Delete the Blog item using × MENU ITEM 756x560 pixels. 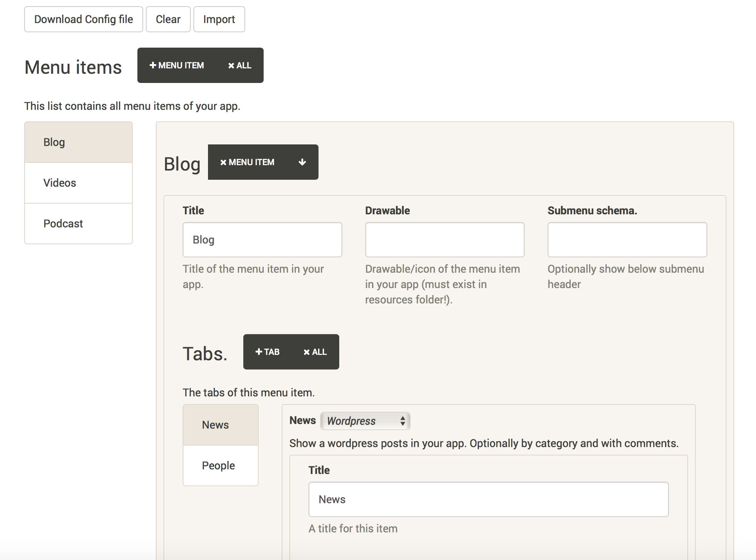tap(248, 162)
